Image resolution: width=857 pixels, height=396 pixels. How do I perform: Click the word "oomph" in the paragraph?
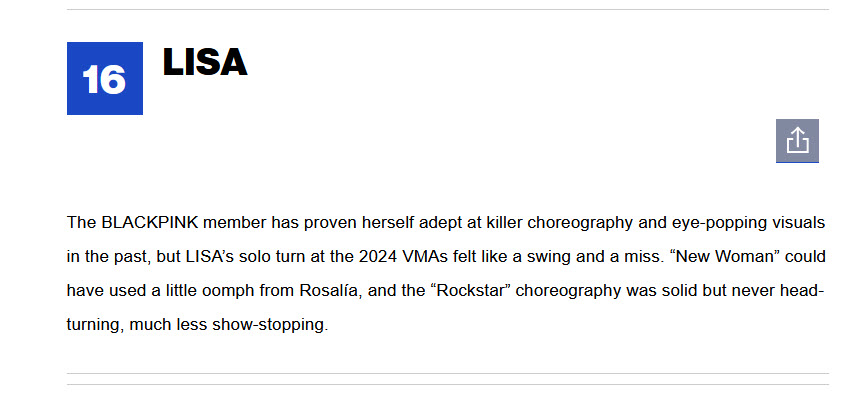tap(228, 292)
